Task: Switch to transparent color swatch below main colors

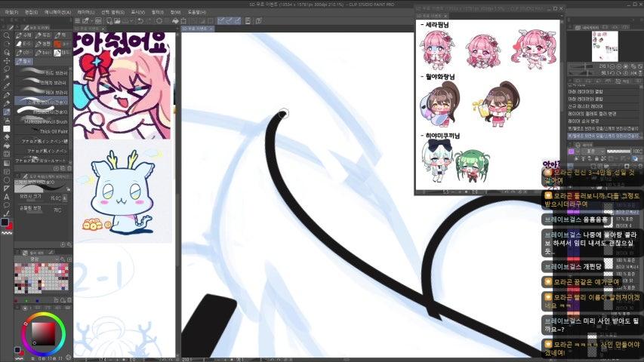Action: click(7, 233)
